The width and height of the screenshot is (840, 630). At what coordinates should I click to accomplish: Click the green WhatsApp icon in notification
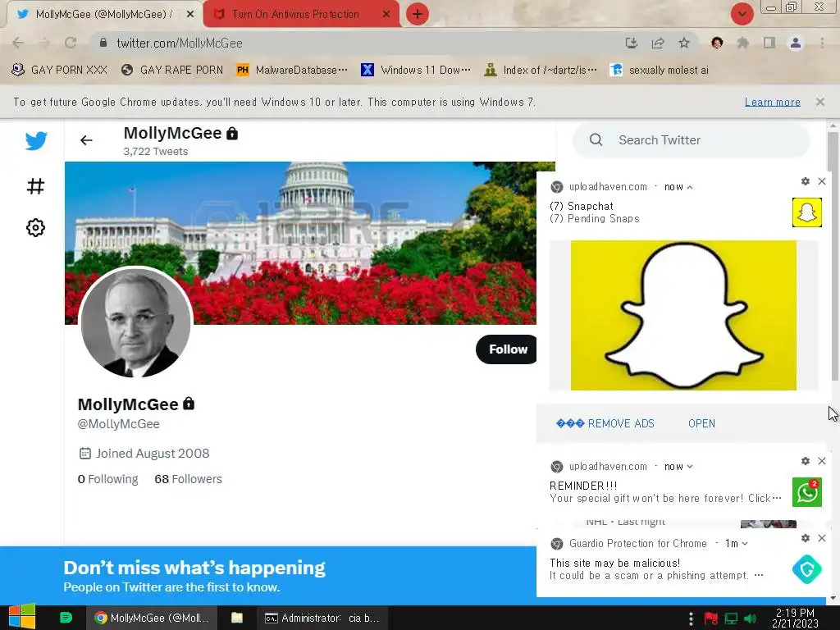point(807,492)
